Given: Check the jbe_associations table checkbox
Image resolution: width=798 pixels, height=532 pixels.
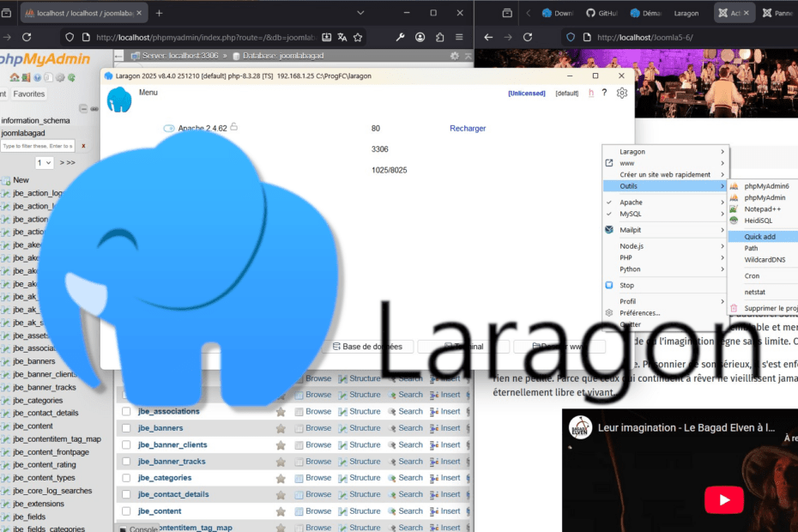Looking at the screenshot, I should coord(126,412).
